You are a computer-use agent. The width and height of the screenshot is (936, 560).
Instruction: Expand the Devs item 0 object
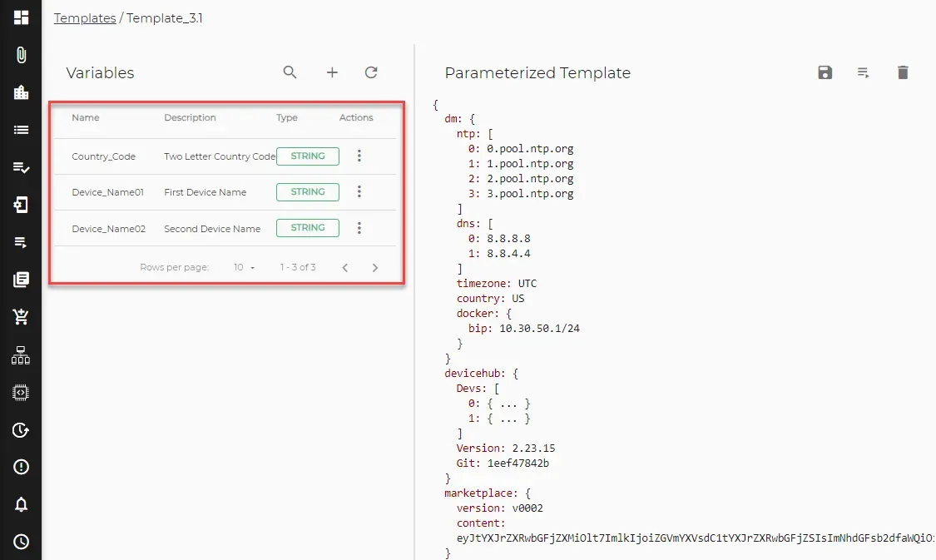508,404
